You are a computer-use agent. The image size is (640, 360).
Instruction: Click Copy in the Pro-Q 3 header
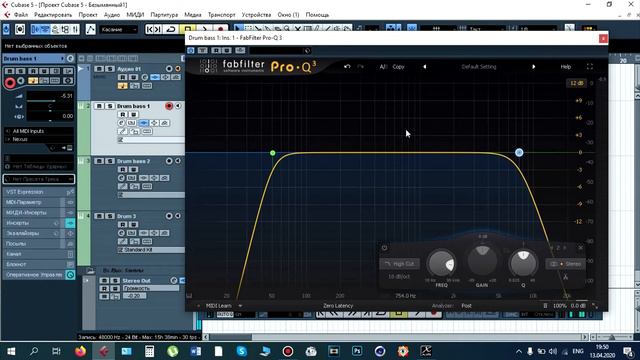(x=398, y=67)
